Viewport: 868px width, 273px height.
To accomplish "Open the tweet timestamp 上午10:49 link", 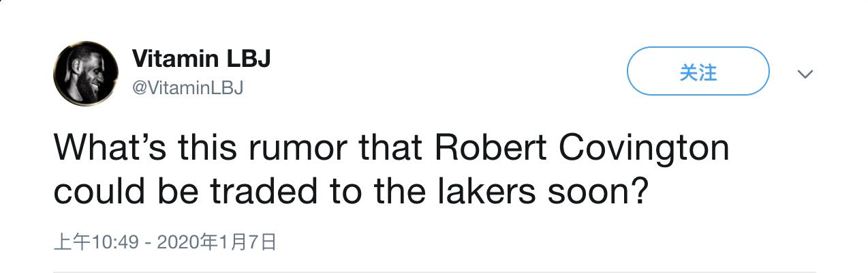I will point(96,242).
